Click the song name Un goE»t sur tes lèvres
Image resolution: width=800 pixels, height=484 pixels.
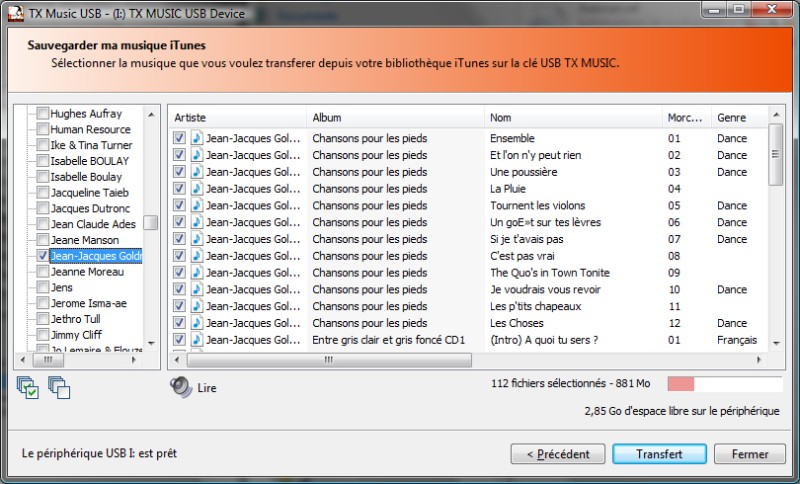[545, 222]
